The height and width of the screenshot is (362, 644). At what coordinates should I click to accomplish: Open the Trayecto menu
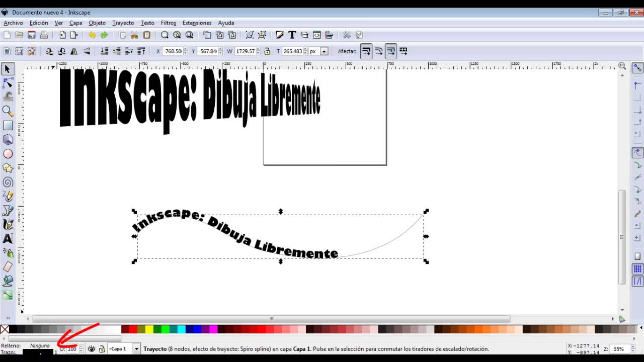tap(123, 23)
